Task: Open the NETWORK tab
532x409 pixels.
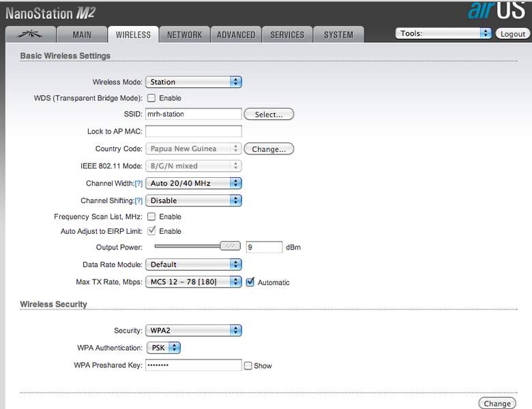Action: coord(184,35)
